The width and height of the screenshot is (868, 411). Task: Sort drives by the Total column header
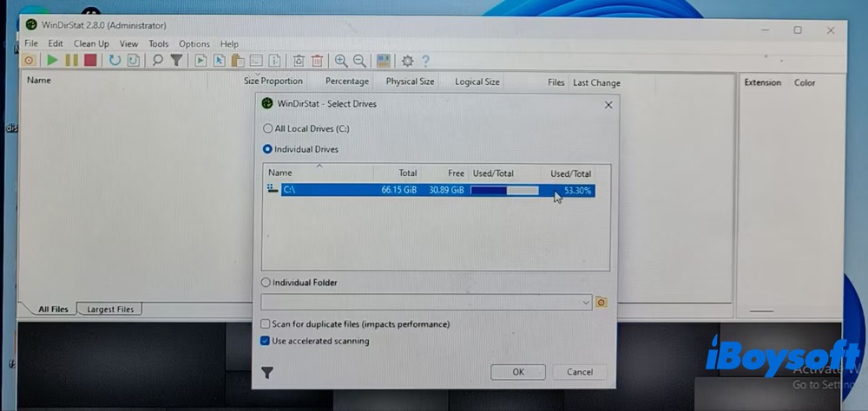(397, 173)
